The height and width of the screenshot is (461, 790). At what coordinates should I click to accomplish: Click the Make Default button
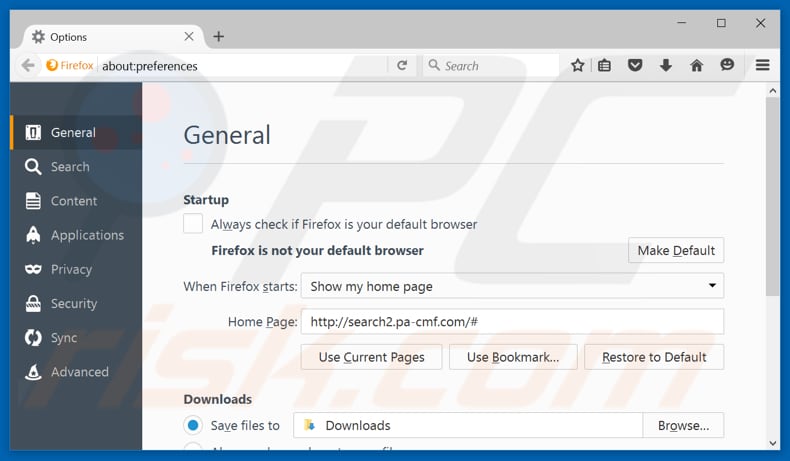click(x=676, y=250)
